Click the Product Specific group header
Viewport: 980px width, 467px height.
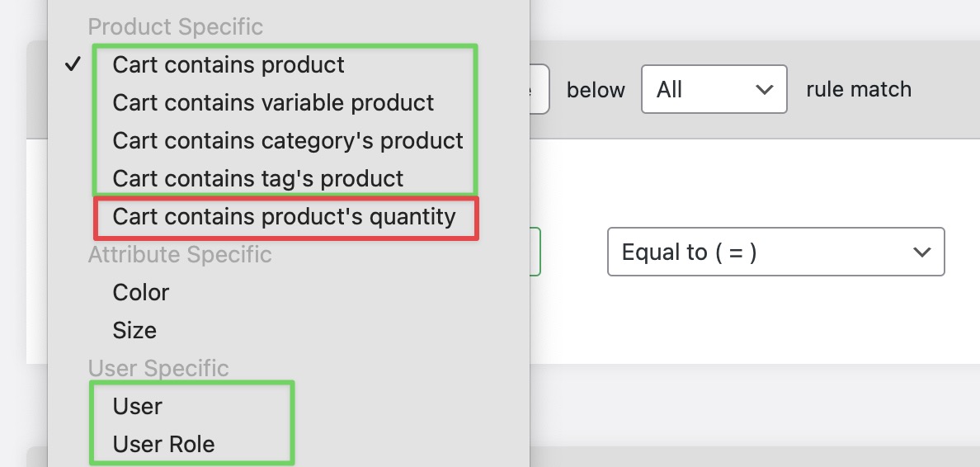(x=176, y=27)
